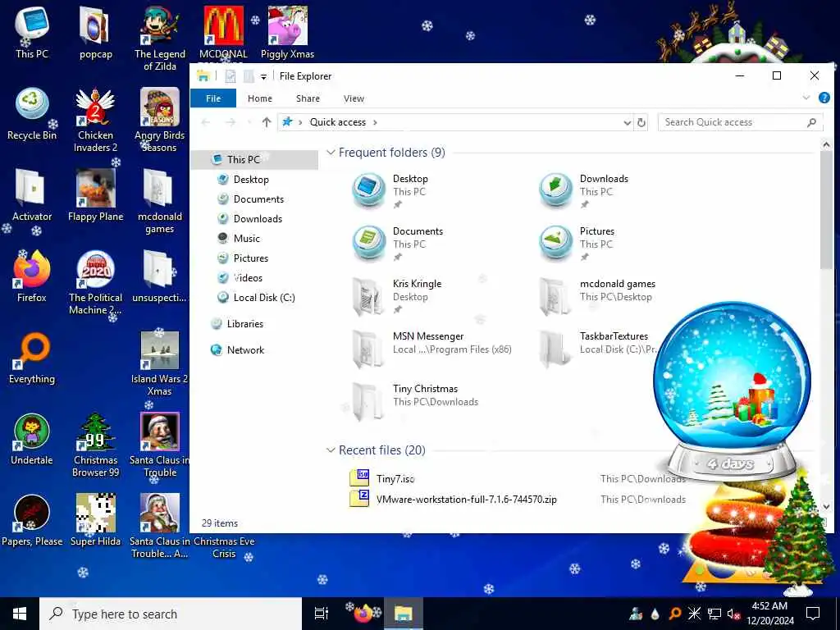
Task: Launch the Papers, Please shortcut
Action: 32,520
